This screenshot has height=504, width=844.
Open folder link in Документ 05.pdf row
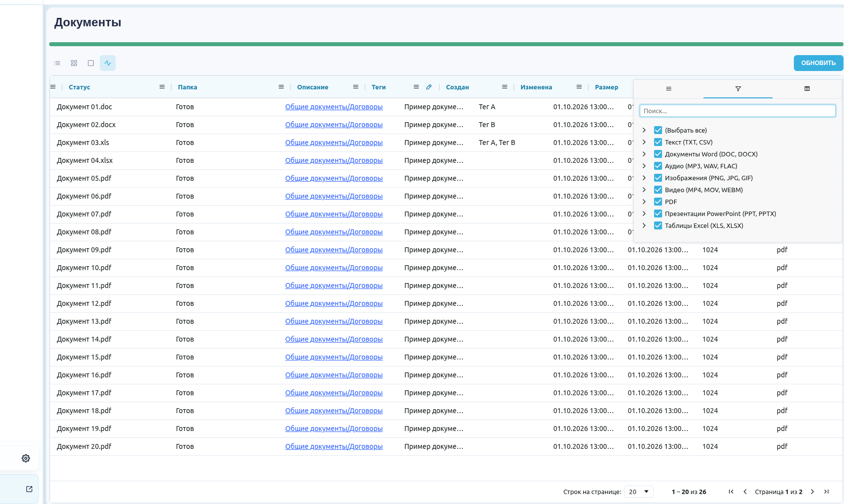(x=334, y=178)
